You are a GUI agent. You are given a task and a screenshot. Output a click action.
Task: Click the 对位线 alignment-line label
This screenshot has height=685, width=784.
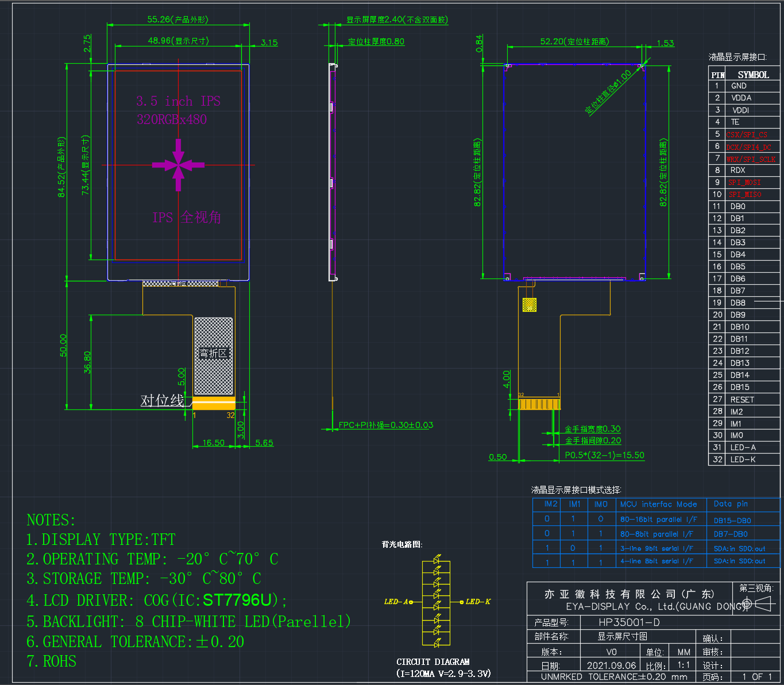[163, 400]
